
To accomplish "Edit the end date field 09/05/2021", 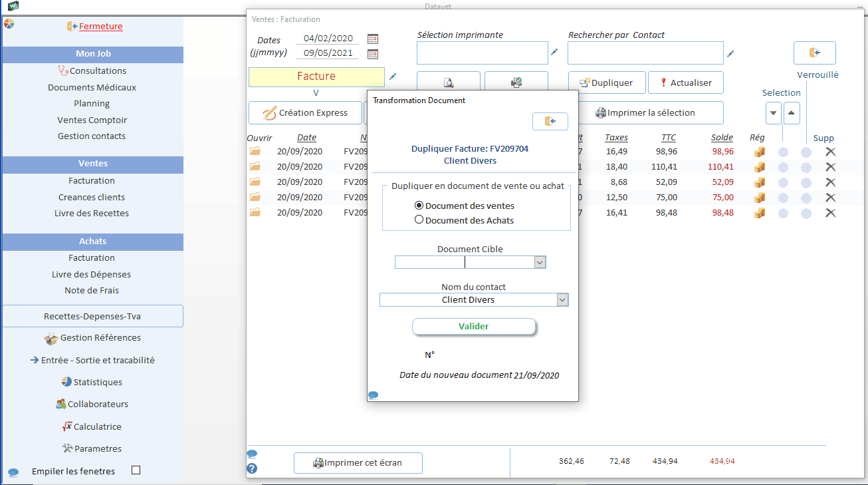I will (x=328, y=53).
